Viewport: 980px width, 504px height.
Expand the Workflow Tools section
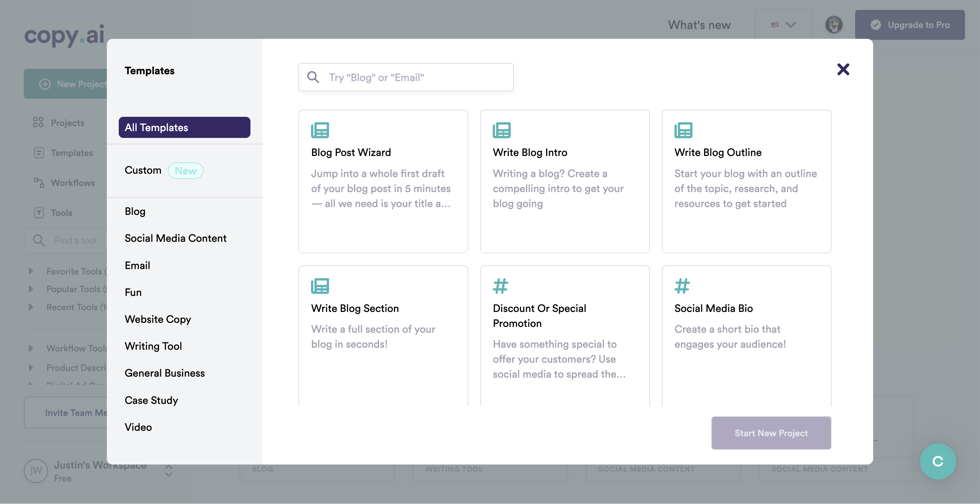coord(31,348)
